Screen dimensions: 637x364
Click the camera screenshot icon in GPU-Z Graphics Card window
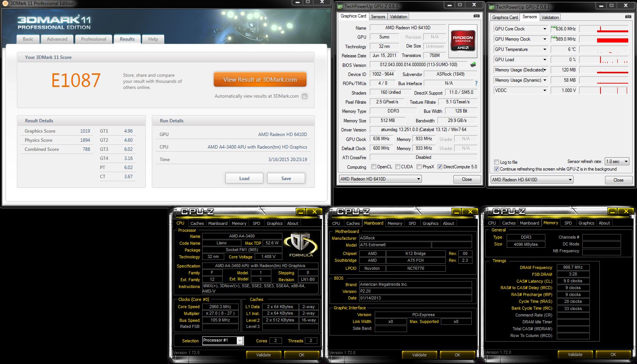476,16
